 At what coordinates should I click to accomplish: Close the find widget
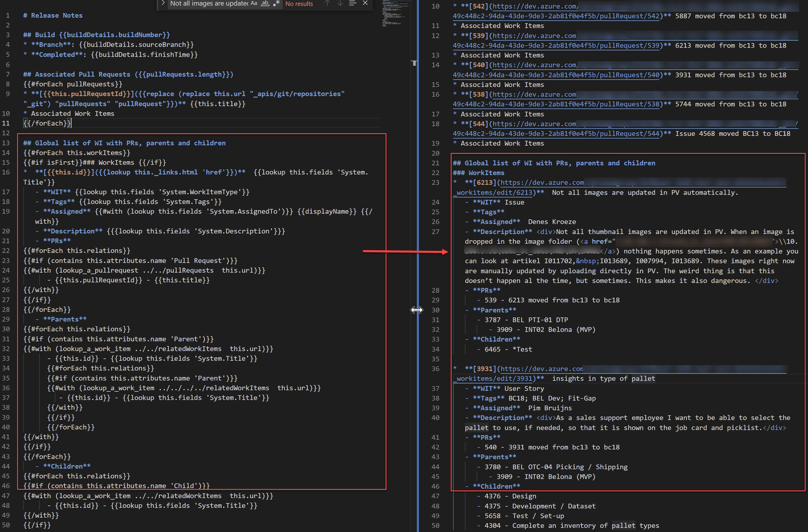365,4
